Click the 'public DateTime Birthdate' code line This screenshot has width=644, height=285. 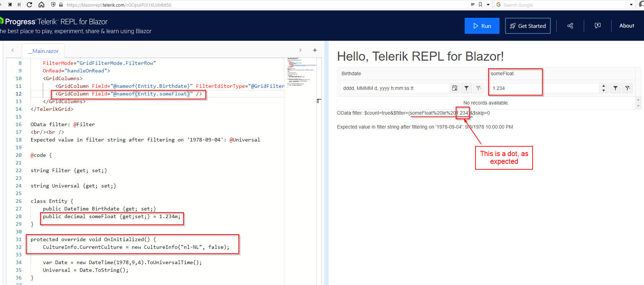(100, 209)
